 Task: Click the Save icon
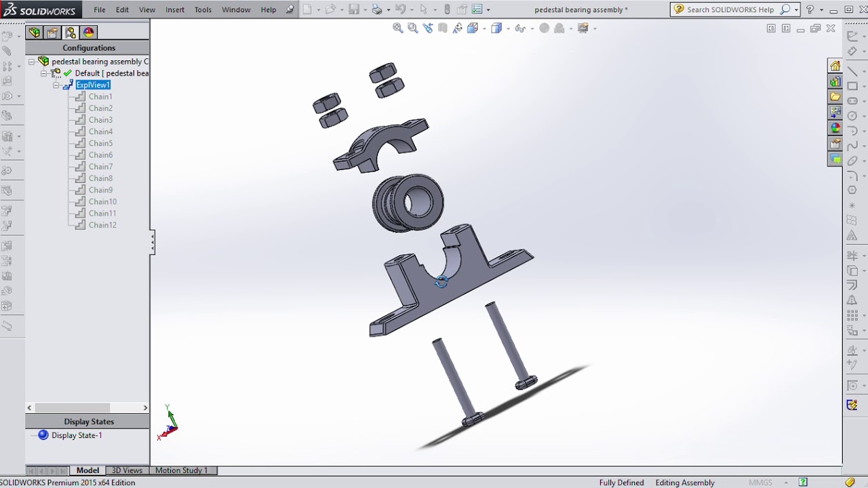point(353,9)
